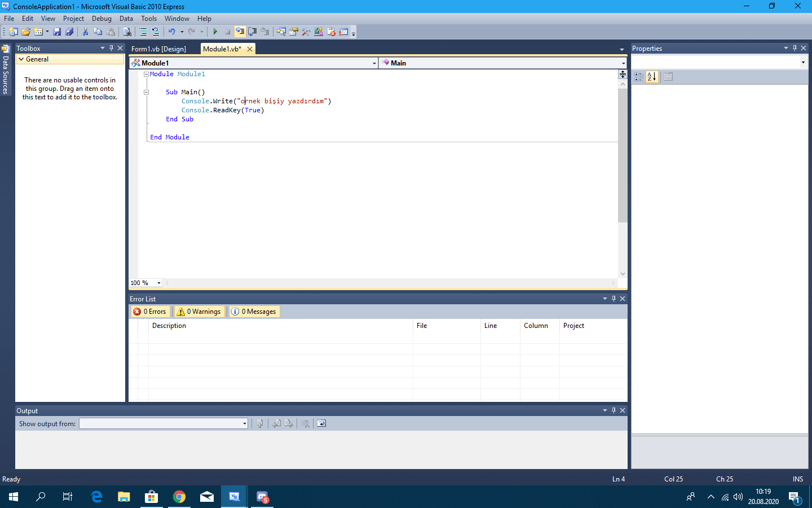Toggle auto-hide pin on Properties panel
812x508 pixels.
click(x=795, y=48)
